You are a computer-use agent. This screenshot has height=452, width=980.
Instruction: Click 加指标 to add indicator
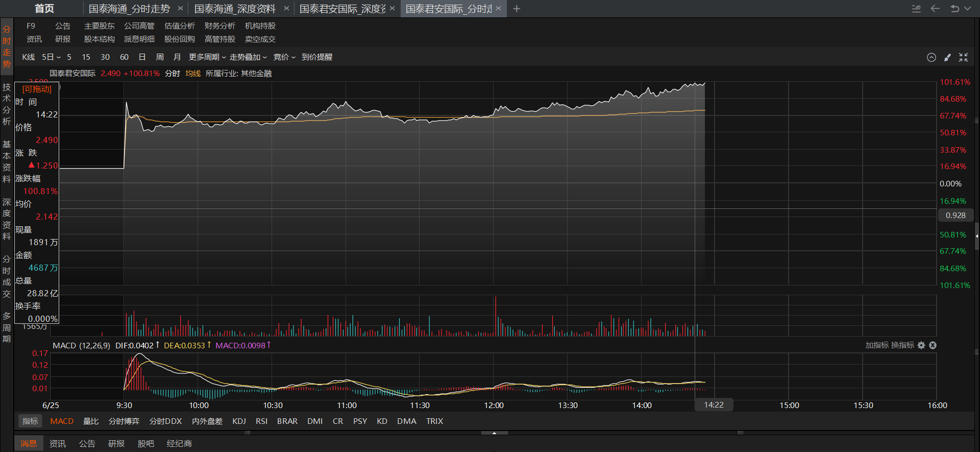tap(876, 345)
